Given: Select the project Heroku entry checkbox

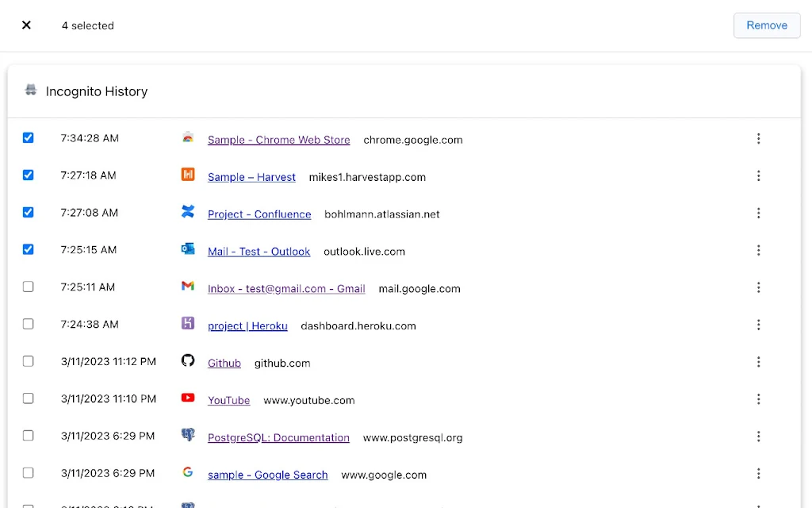Looking at the screenshot, I should [29, 324].
